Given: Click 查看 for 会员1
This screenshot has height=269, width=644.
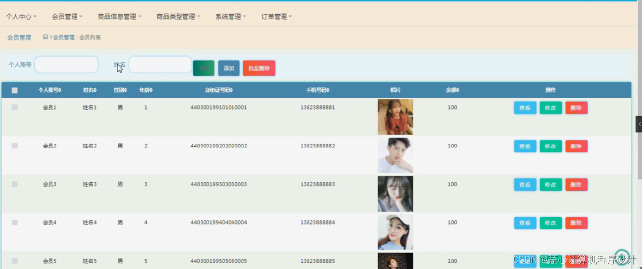Looking at the screenshot, I should click(525, 108).
